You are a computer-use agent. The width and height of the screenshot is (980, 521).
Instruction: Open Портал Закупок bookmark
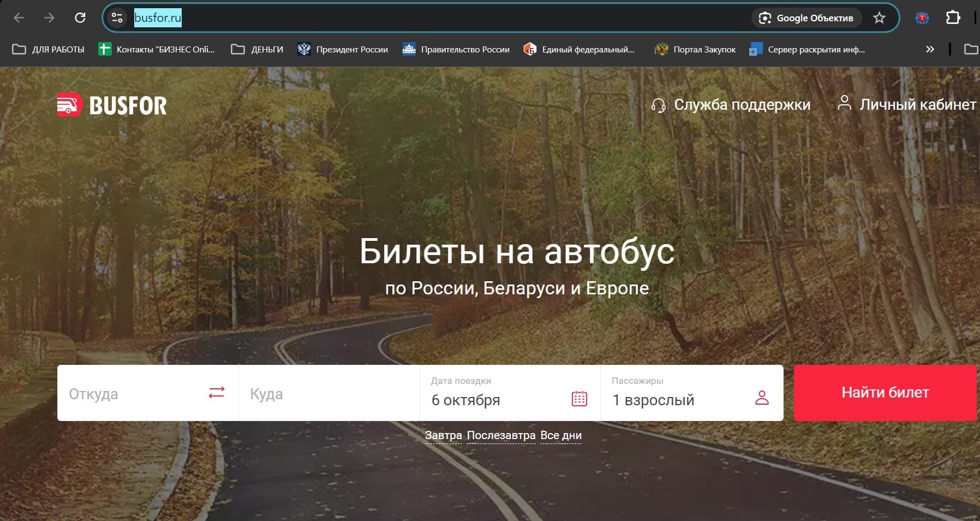[x=695, y=49]
